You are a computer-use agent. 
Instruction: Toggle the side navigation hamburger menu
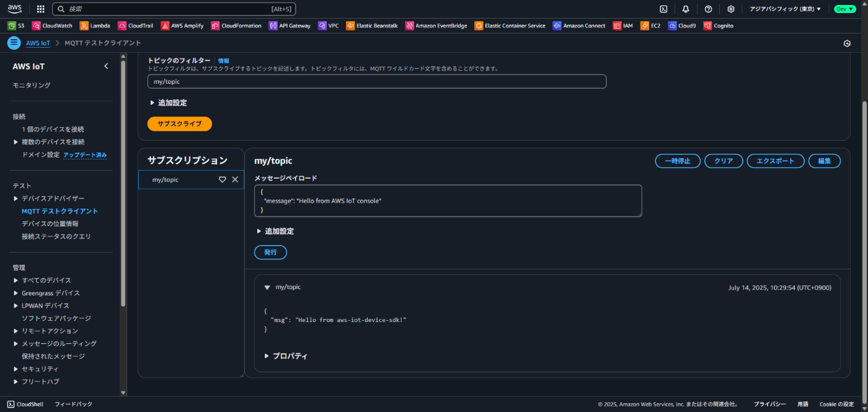pos(14,43)
